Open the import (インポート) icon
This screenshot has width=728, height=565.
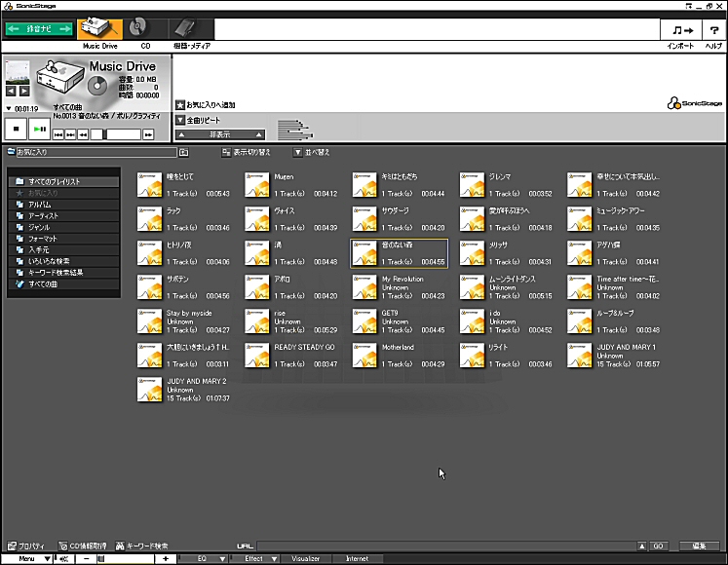(x=681, y=31)
